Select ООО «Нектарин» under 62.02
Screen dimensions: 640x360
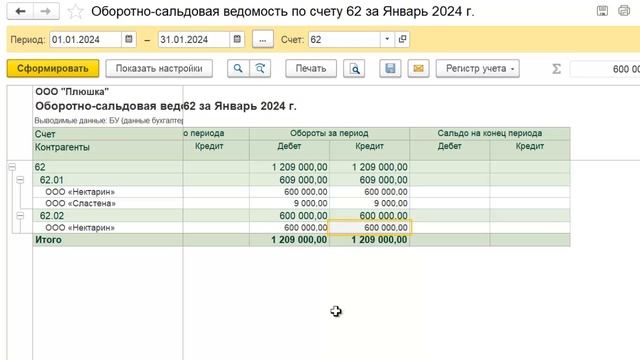coord(301,228)
